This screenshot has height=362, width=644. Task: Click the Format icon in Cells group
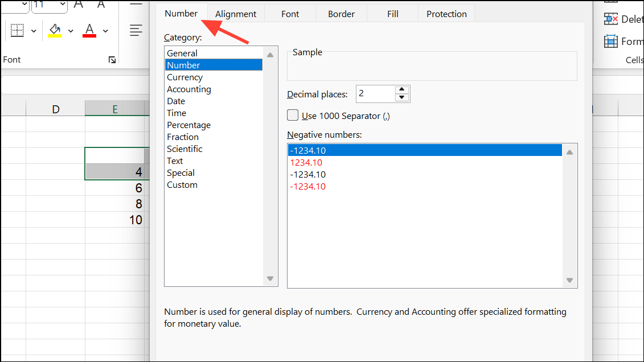(x=610, y=41)
